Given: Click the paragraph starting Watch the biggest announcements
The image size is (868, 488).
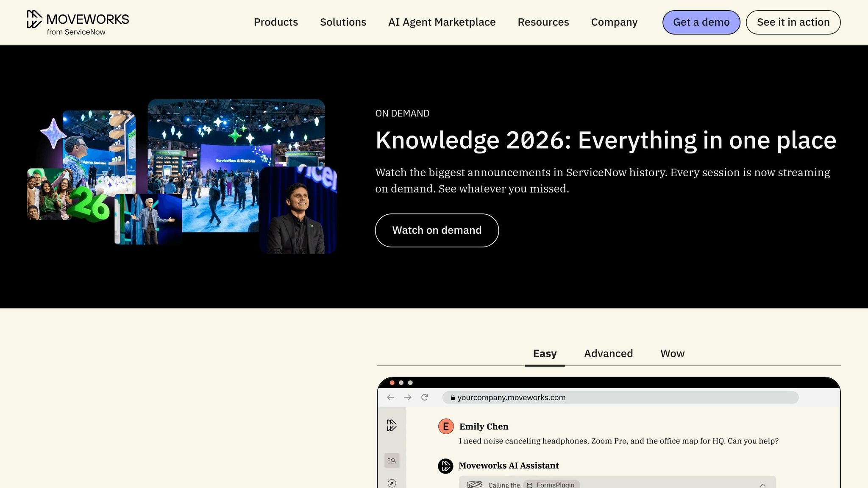Looking at the screenshot, I should (x=602, y=180).
